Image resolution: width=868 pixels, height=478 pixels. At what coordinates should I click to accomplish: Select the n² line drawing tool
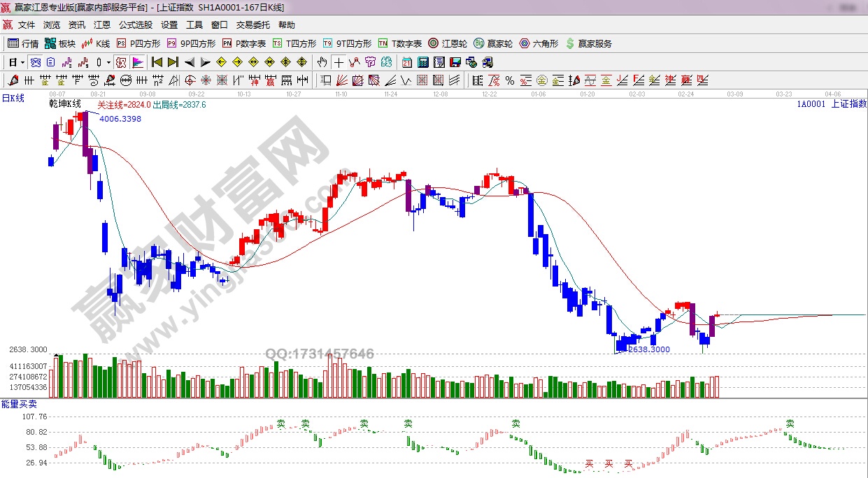(158, 80)
